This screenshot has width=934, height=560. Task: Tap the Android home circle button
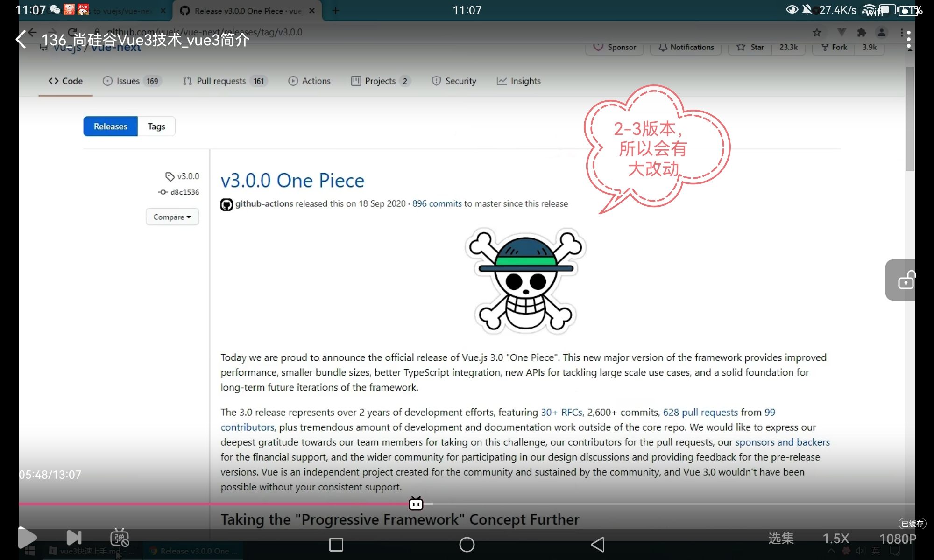(x=467, y=545)
